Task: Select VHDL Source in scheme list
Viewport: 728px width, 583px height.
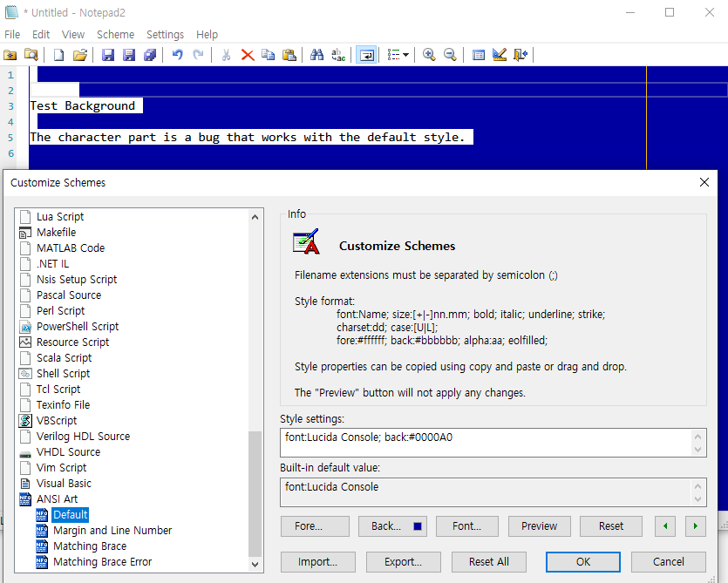Action: click(x=68, y=452)
